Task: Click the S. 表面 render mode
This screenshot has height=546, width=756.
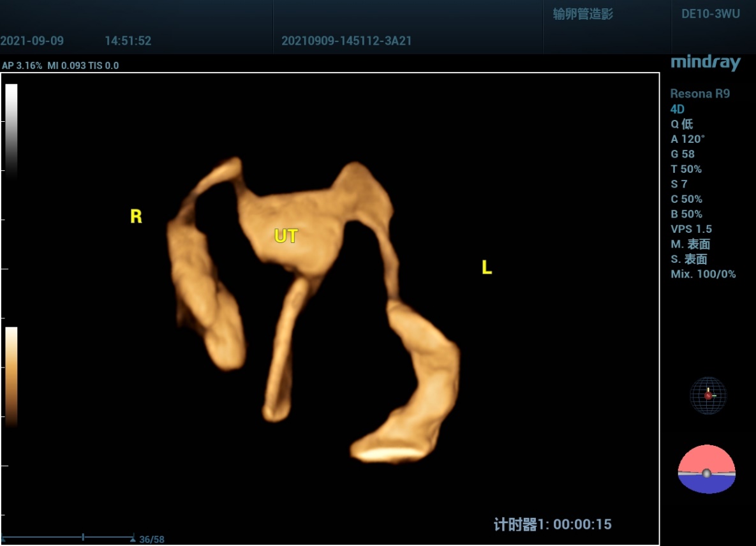Action: pos(689,259)
